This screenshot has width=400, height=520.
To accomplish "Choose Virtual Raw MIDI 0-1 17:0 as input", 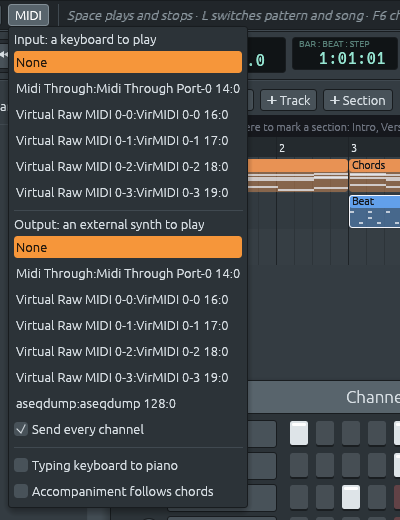I will tap(128, 141).
